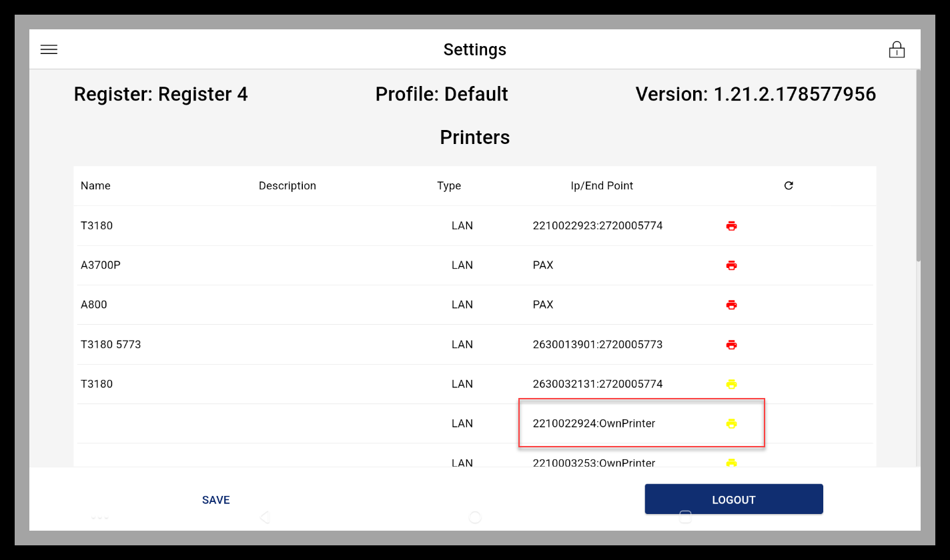The height and width of the screenshot is (560, 950).
Task: Click endpoint 2630013901:2720005773
Action: click(598, 345)
